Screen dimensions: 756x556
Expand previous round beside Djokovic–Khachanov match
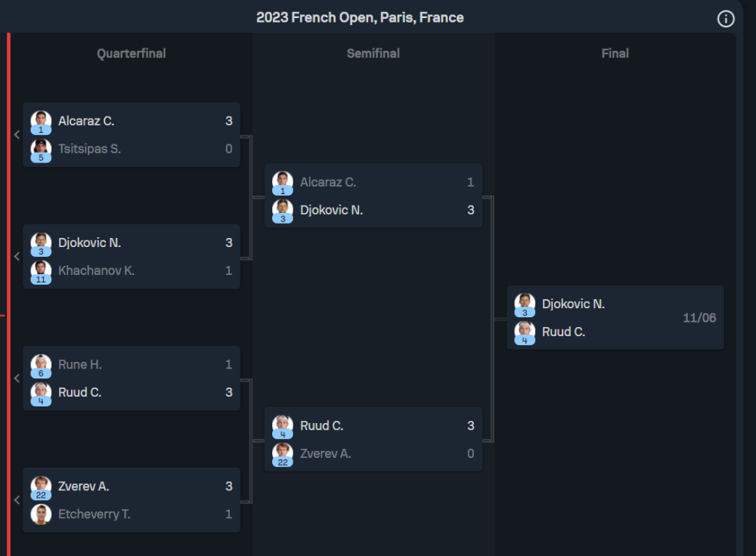(17, 256)
